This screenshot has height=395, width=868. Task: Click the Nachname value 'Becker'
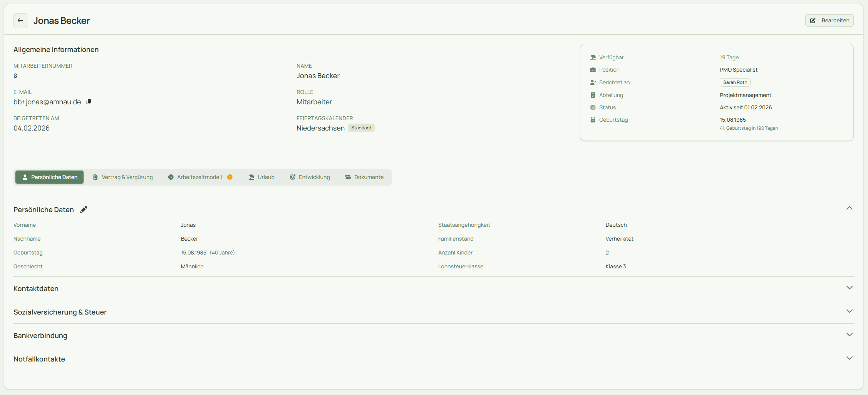tap(189, 239)
